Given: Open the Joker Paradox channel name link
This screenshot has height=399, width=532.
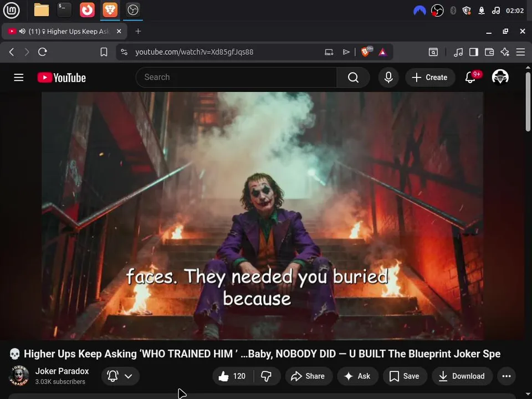Looking at the screenshot, I should pos(62,371).
